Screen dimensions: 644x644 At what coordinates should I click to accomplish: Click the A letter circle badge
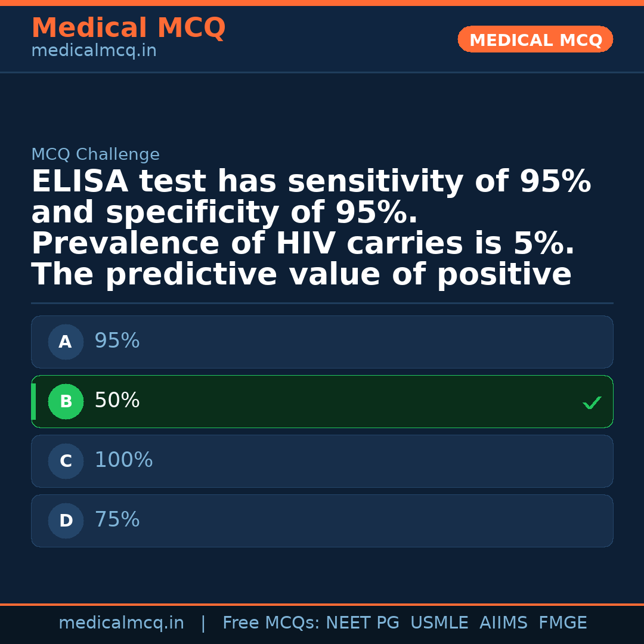[x=66, y=342]
